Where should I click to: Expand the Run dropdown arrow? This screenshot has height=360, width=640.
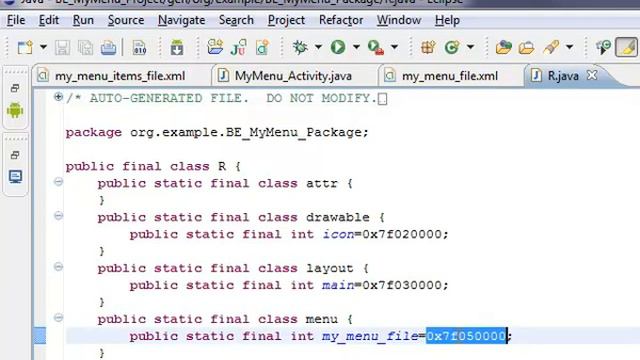[x=356, y=47]
